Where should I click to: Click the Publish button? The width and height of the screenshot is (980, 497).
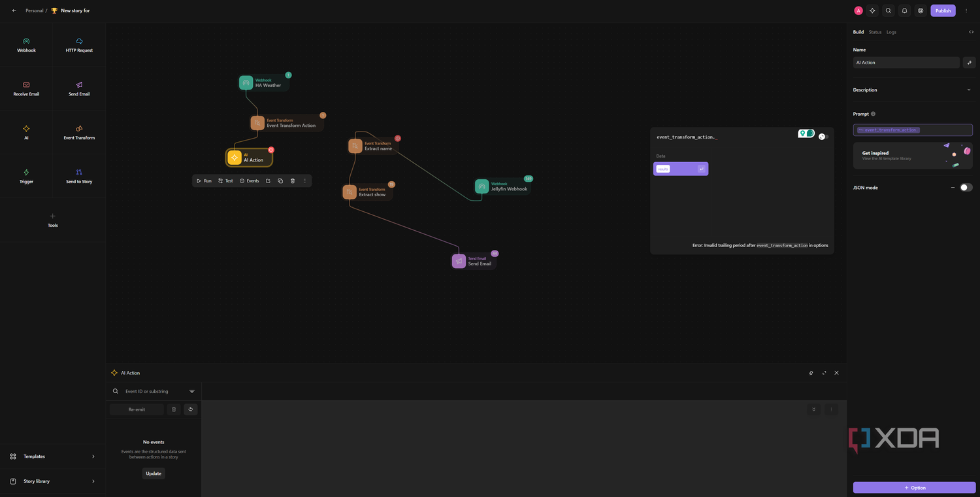pos(943,10)
